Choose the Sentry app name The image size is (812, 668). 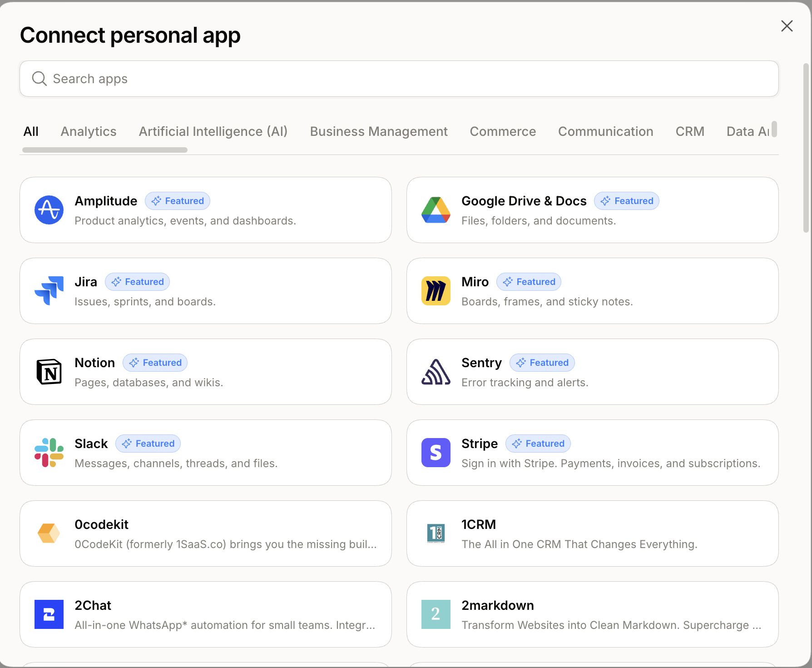tap(482, 363)
